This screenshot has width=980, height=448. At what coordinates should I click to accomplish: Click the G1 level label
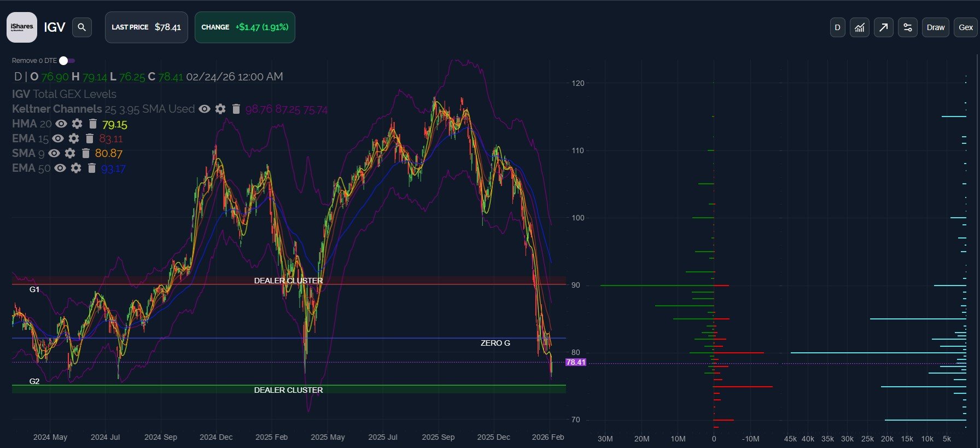[x=34, y=289]
